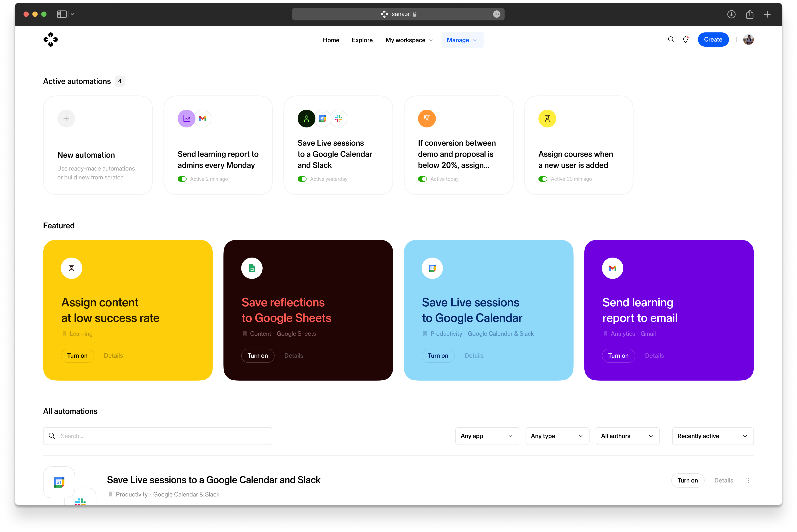
Task: Open search with magnifier icon in header
Action: tap(671, 40)
